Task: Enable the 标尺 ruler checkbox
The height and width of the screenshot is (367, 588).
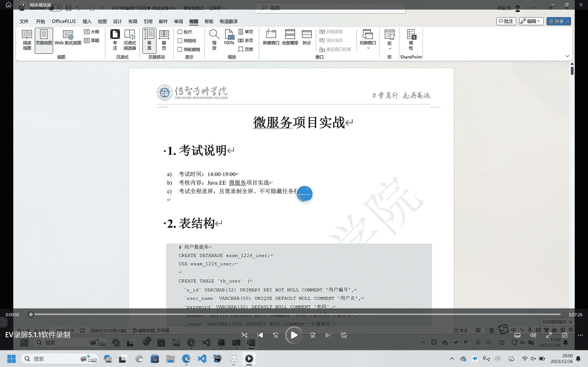Action: coord(180,32)
